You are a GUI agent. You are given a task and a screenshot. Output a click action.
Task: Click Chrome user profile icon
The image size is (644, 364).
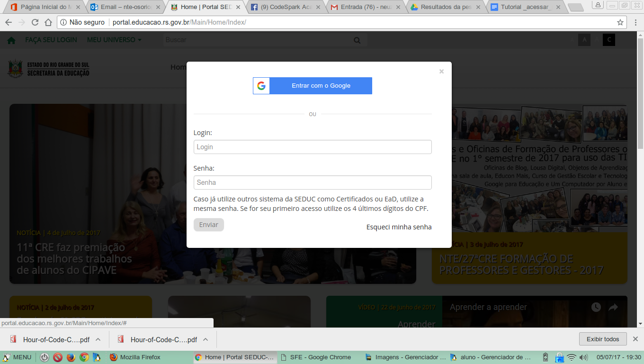pos(599,5)
